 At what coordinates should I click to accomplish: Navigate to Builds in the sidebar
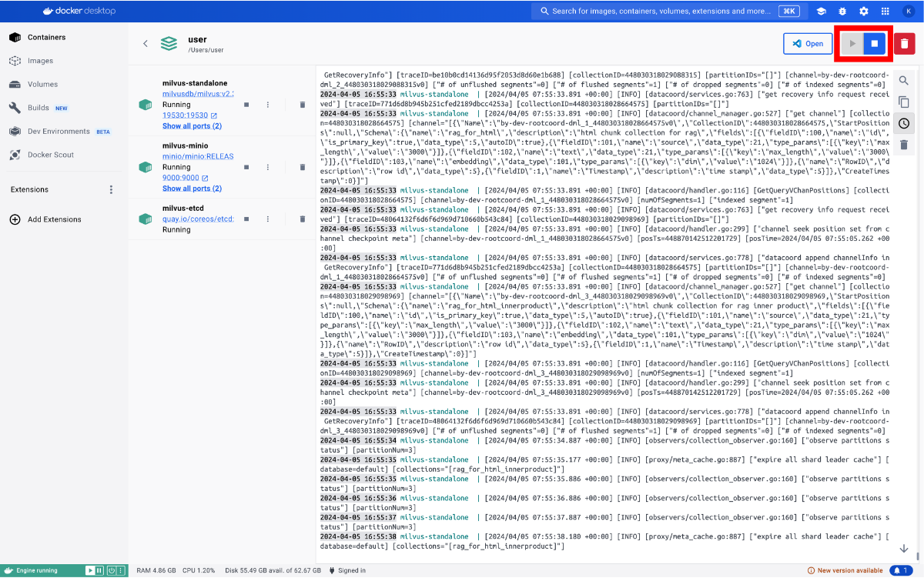64,108
